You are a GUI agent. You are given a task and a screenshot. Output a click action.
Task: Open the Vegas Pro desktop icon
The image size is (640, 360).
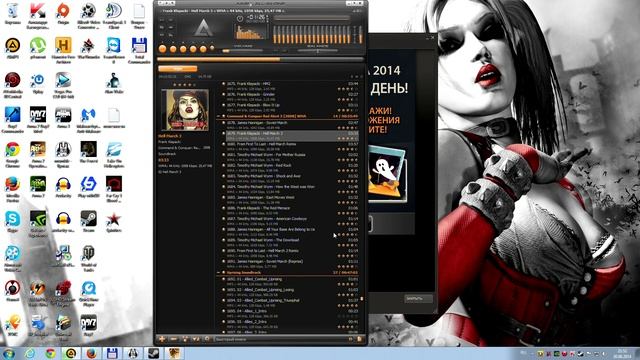point(63,85)
